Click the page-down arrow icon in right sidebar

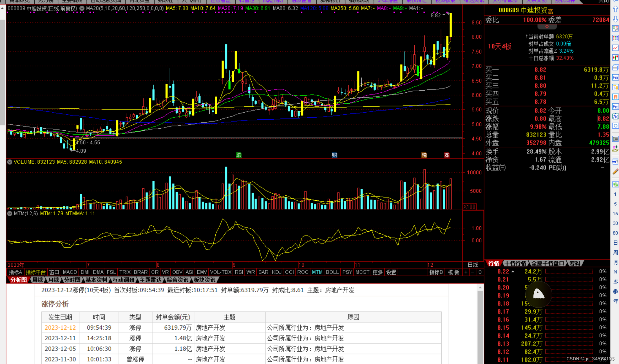click(x=615, y=19)
